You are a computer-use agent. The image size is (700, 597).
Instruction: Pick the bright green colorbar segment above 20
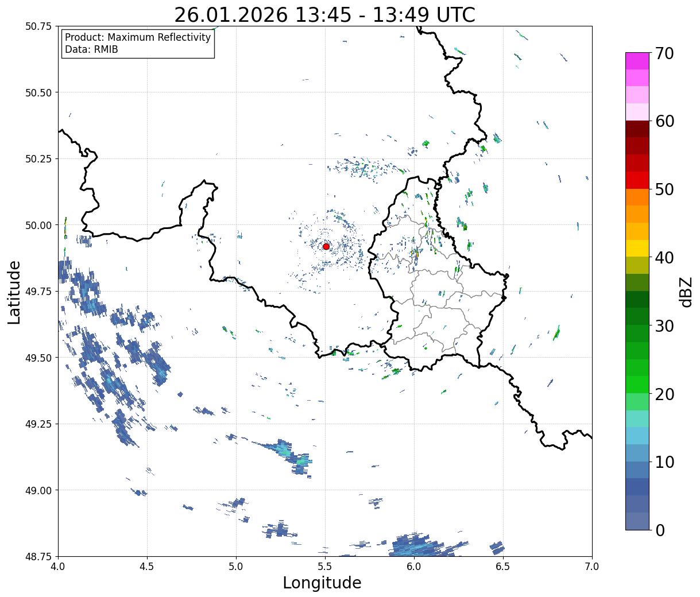click(x=637, y=384)
